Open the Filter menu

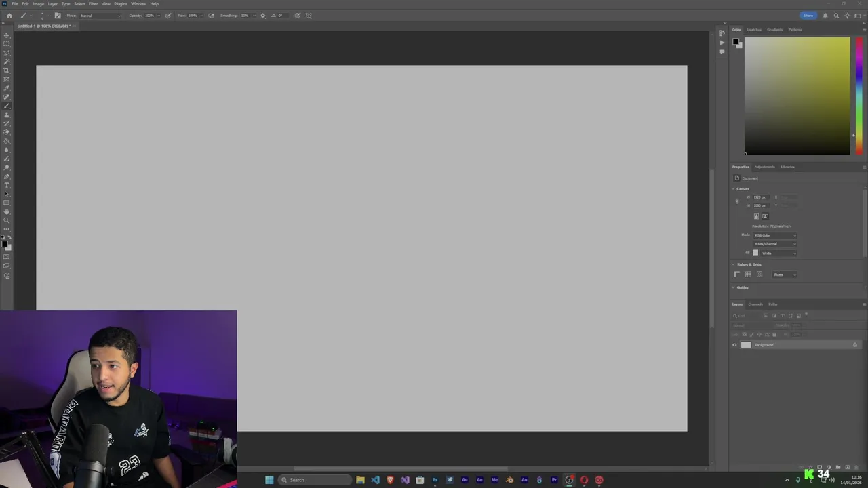click(93, 4)
